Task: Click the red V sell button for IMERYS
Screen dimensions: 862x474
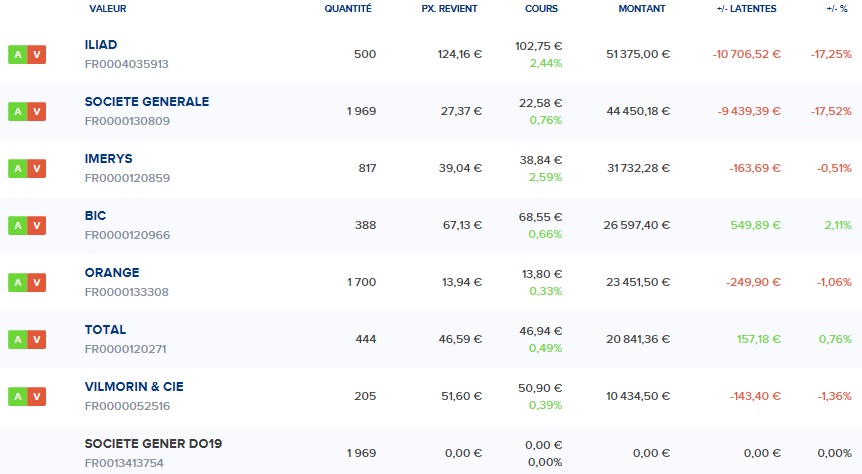Action: (37, 168)
